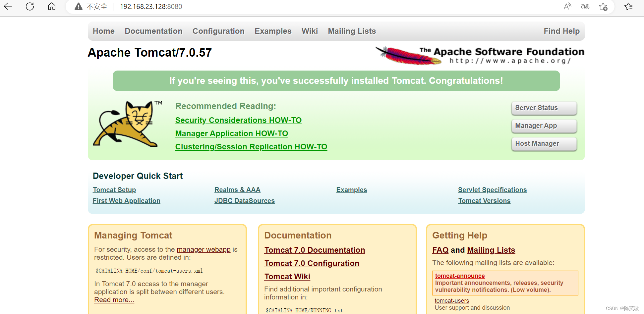Open the FAQ link
The height and width of the screenshot is (314, 644).
coord(440,250)
